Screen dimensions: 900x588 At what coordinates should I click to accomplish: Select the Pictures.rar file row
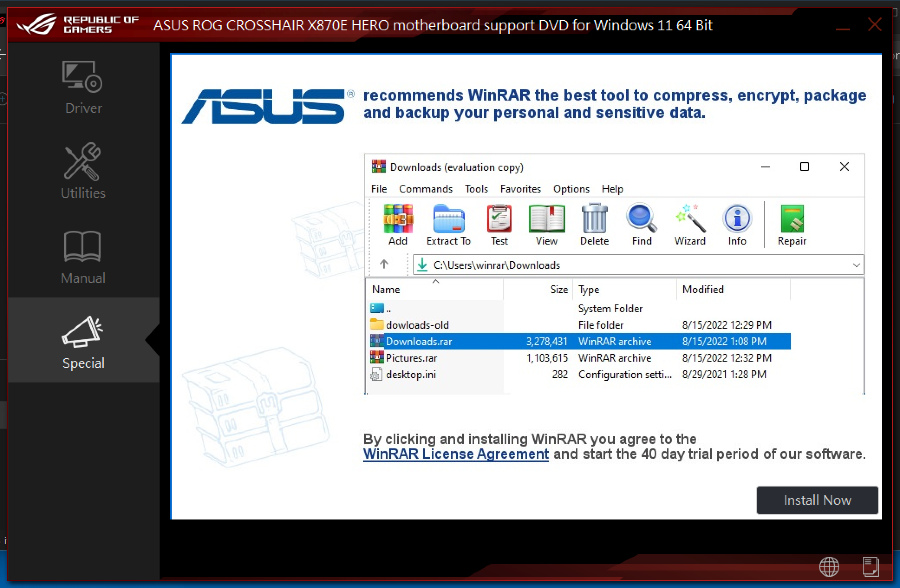411,358
